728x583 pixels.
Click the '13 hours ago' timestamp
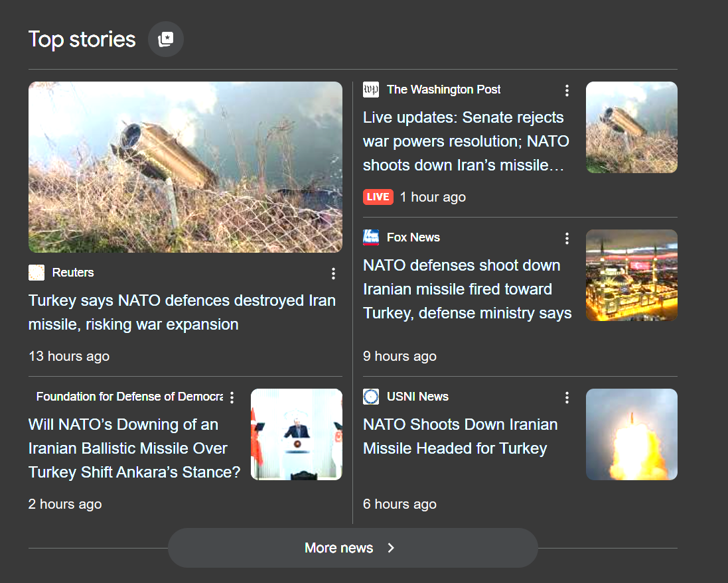tap(69, 356)
